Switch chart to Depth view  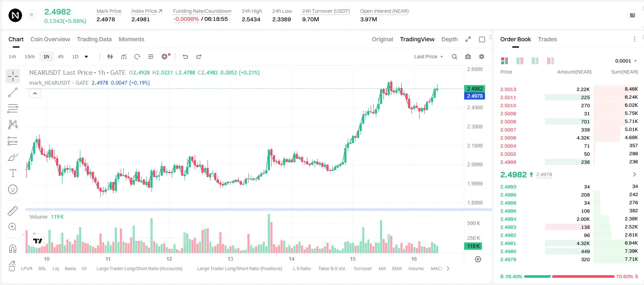point(449,39)
